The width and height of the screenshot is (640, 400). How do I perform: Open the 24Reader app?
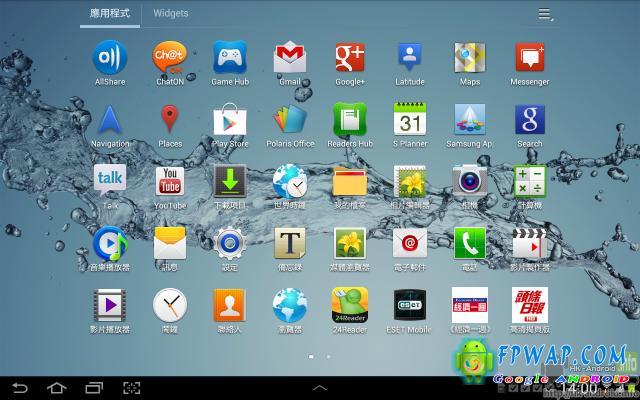pyautogui.click(x=350, y=305)
